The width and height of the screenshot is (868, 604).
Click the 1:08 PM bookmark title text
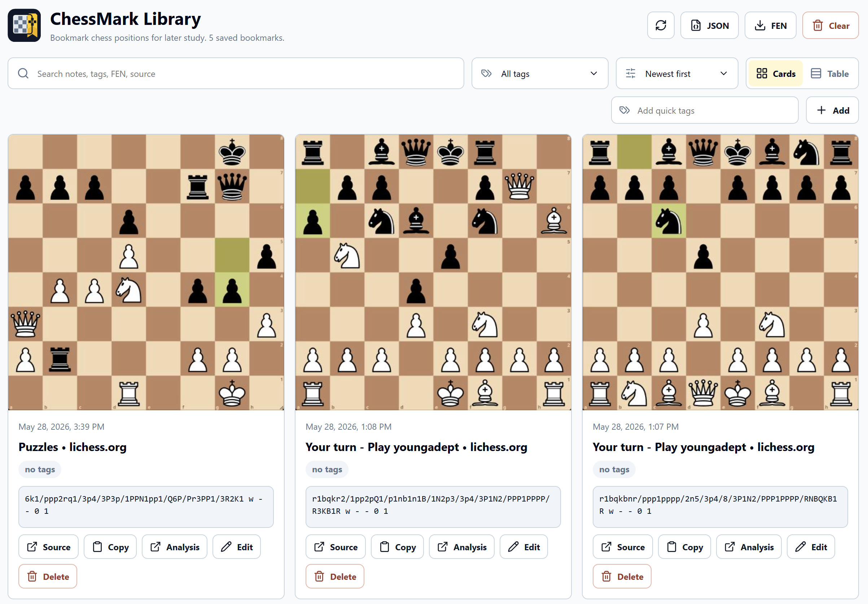(x=416, y=447)
